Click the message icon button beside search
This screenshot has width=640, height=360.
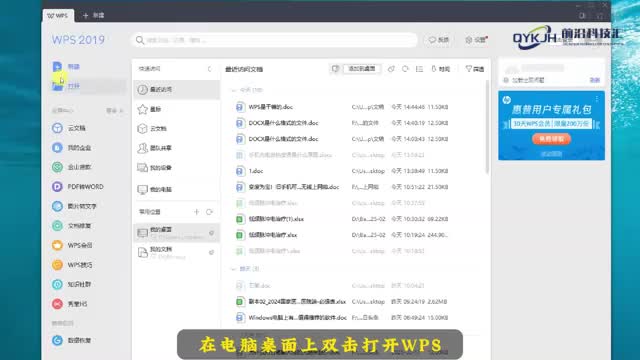point(439,40)
